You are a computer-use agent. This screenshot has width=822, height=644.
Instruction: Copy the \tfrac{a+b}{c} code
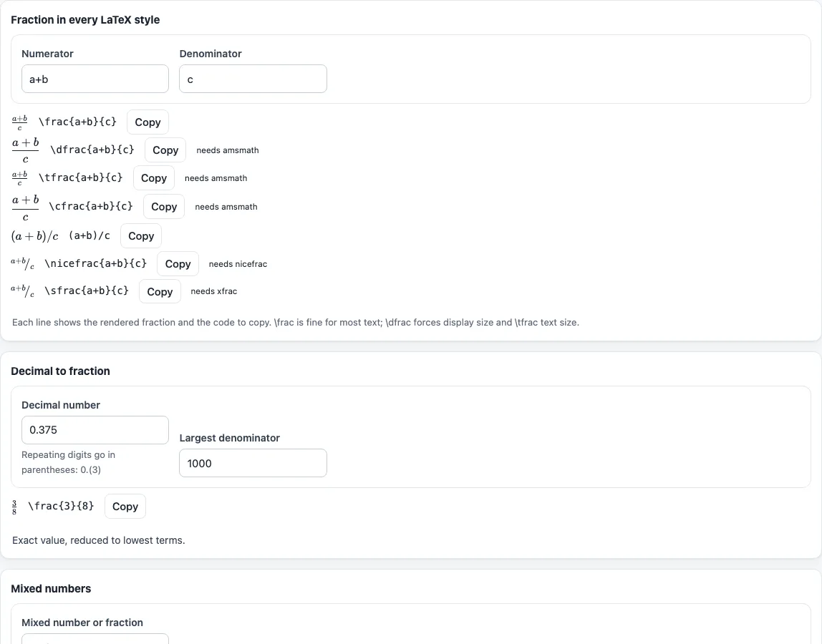[154, 178]
